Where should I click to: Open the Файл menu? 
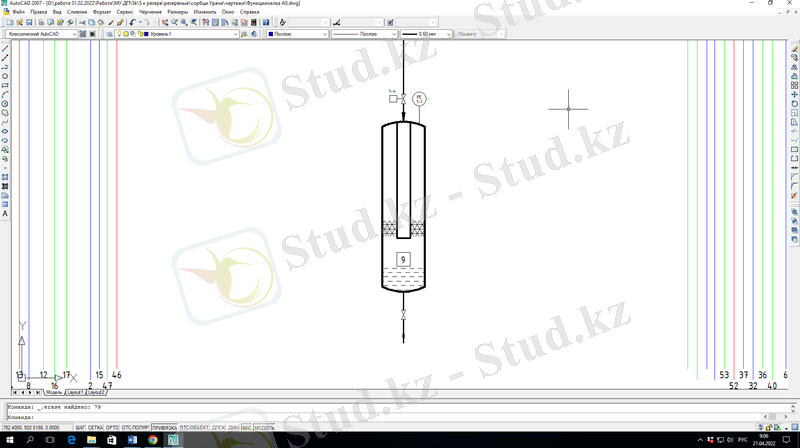click(x=18, y=12)
